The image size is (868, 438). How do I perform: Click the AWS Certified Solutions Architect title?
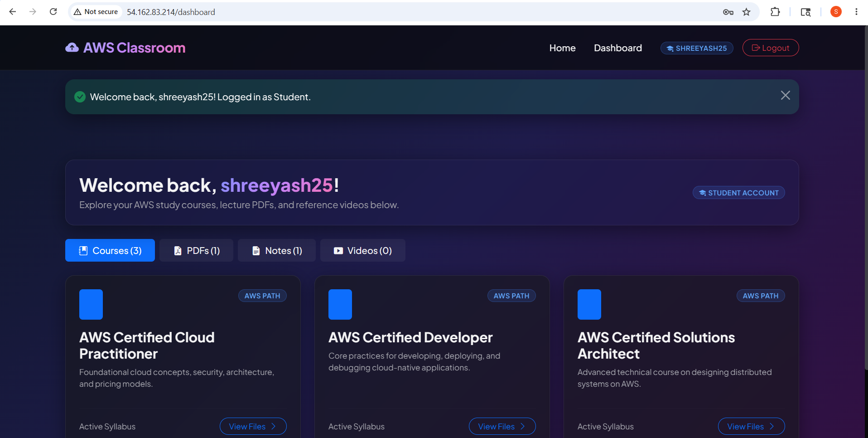(x=656, y=346)
